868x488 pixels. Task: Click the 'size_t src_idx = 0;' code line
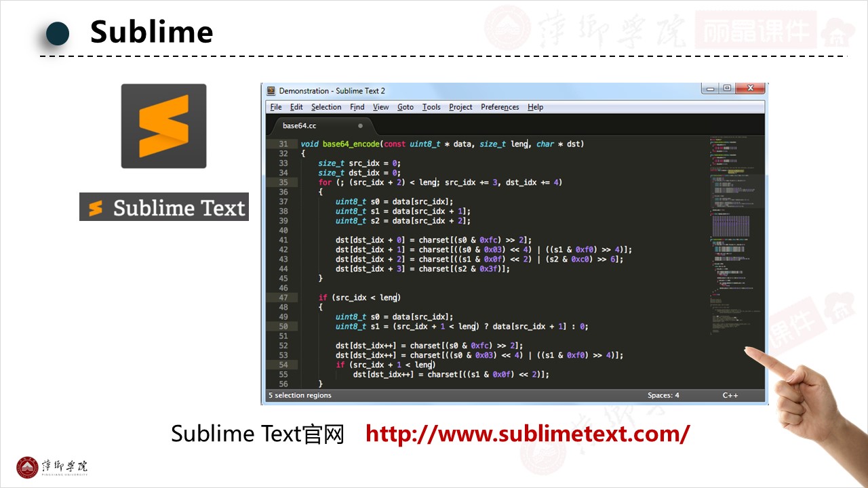tap(359, 163)
